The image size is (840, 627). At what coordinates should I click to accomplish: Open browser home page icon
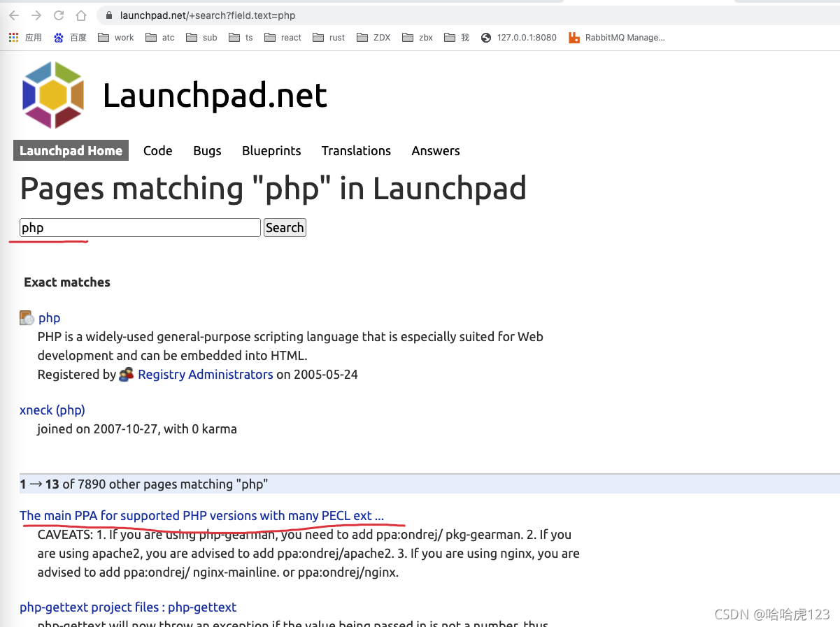[x=82, y=15]
